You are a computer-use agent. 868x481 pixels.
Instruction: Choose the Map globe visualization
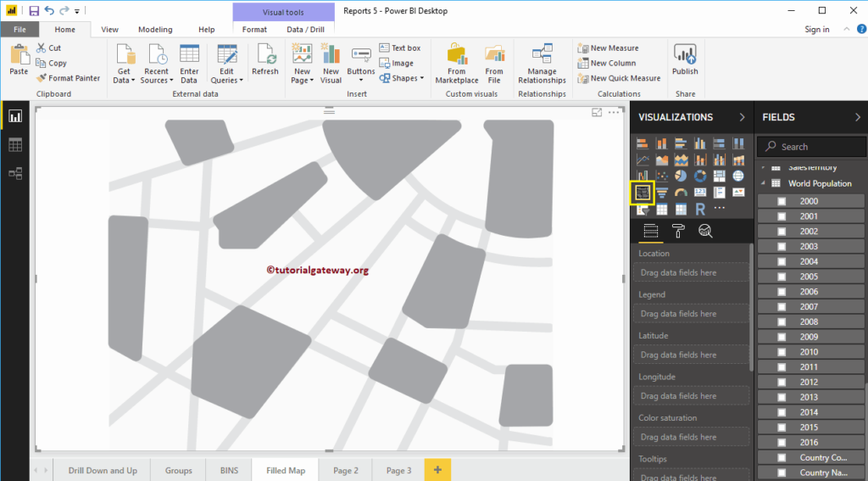[738, 176]
